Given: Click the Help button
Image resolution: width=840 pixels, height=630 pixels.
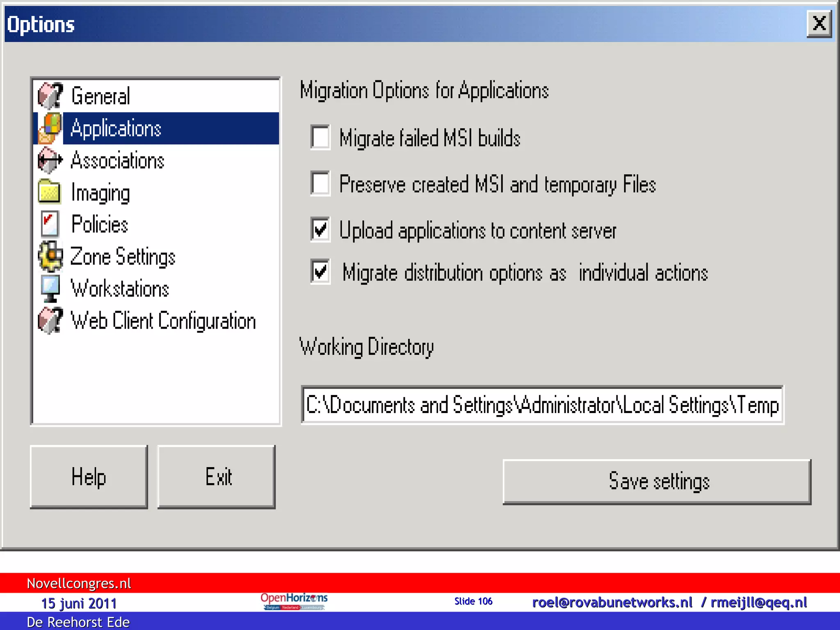Looking at the screenshot, I should [89, 477].
